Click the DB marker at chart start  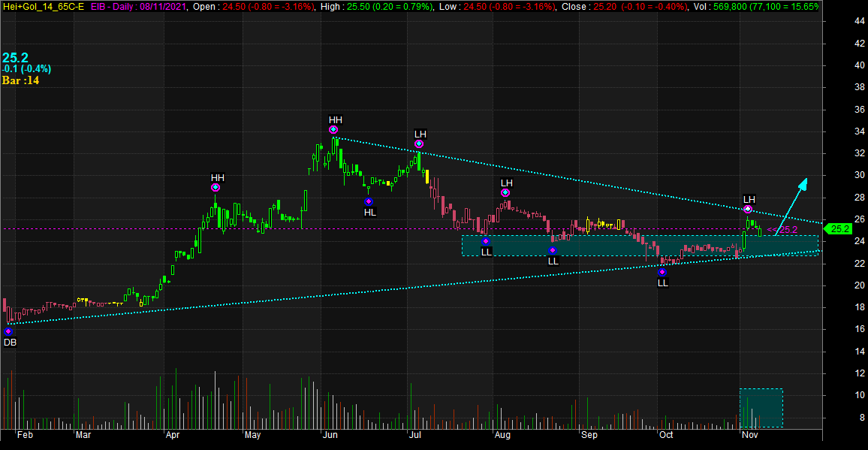point(8,331)
